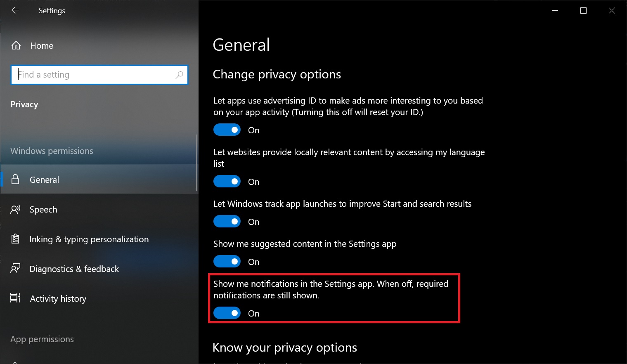Select General in the sidebar
Viewport: 627px width, 364px height.
(99, 180)
